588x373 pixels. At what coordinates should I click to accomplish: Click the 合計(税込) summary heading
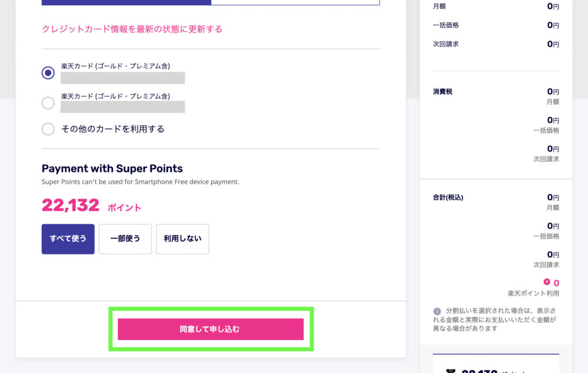click(x=447, y=197)
